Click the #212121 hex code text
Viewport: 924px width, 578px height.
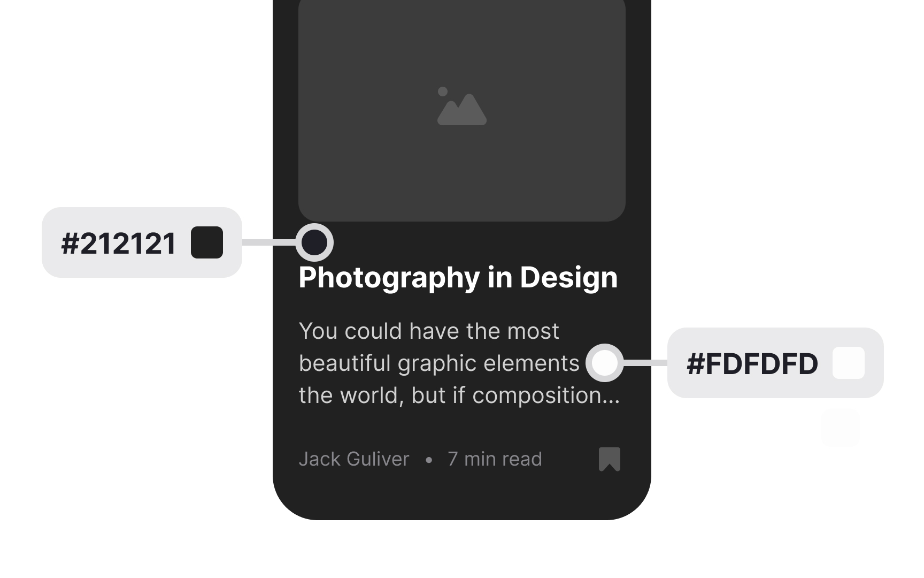[x=119, y=244]
